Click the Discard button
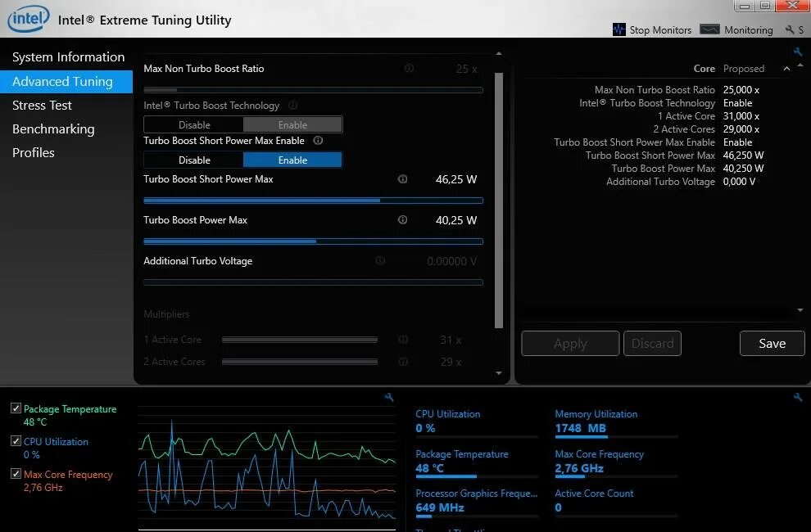Viewport: 811px width, 532px height. point(652,343)
